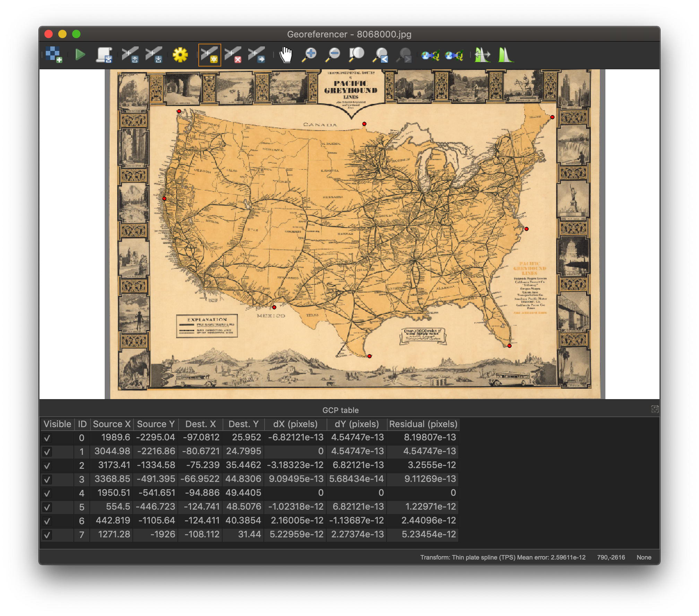Start georeferencing with the green play icon
Screen dimensions: 699x616
click(80, 55)
